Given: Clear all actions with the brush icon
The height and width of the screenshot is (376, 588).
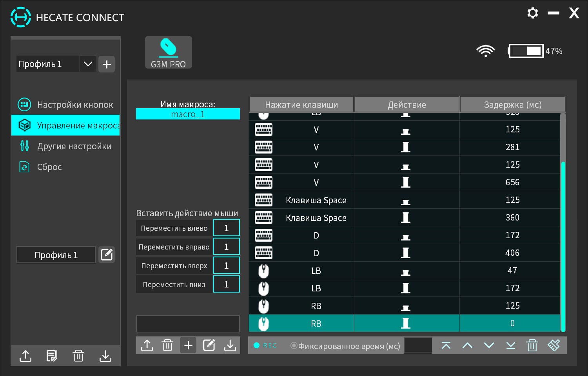Looking at the screenshot, I should click(554, 345).
